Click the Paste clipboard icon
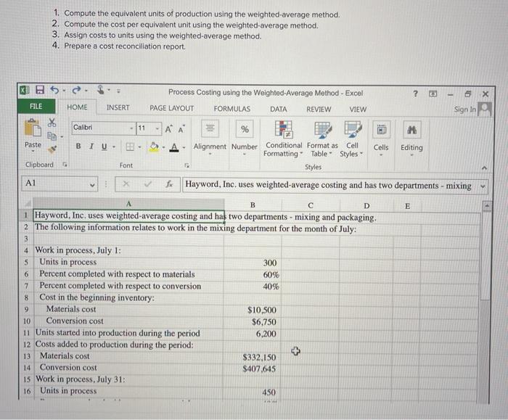 point(33,128)
